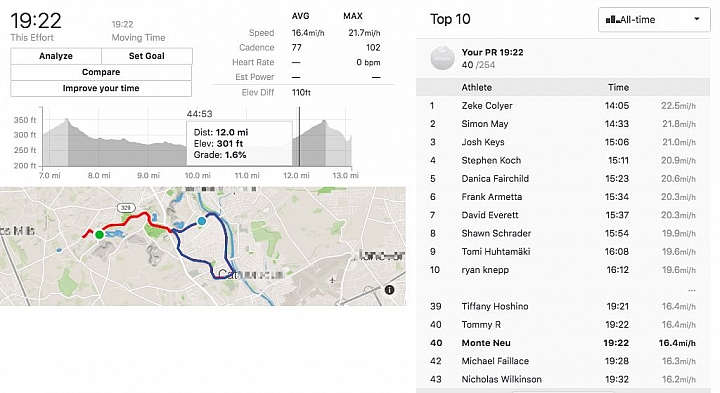
Task: Select Set Goal for this segment
Action: point(146,56)
